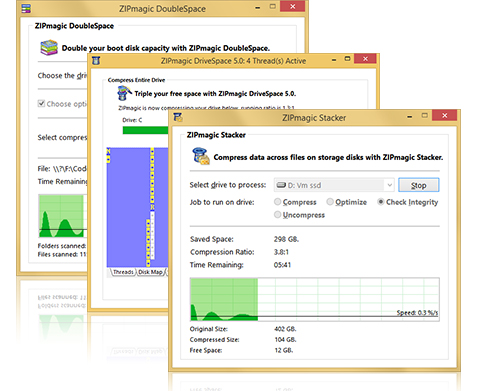Stop the running Stacker job
The width and height of the screenshot is (480, 391).
[x=419, y=185]
